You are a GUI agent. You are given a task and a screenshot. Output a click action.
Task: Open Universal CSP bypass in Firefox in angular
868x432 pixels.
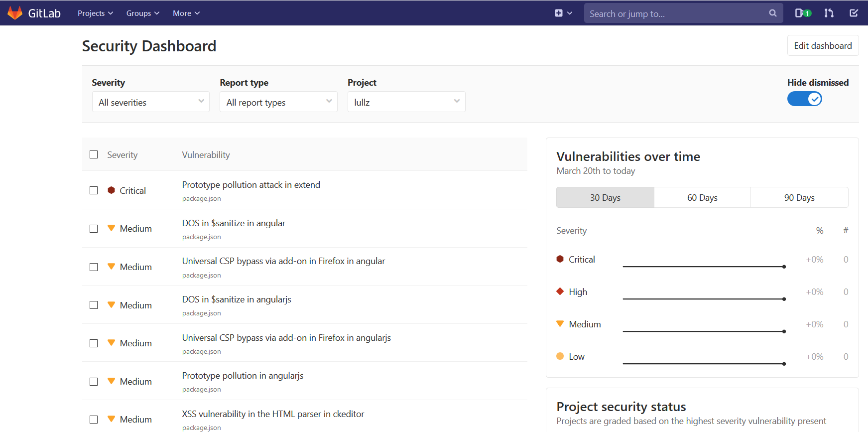[283, 261]
